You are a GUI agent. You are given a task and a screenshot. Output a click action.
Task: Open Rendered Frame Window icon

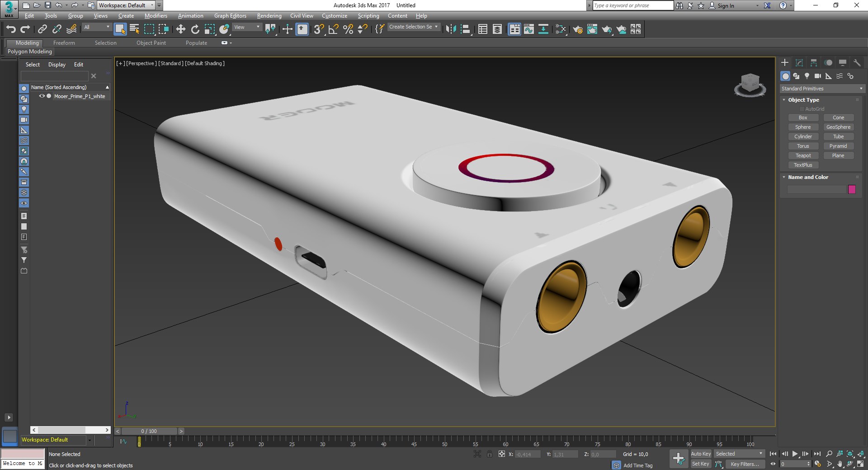tap(592, 29)
